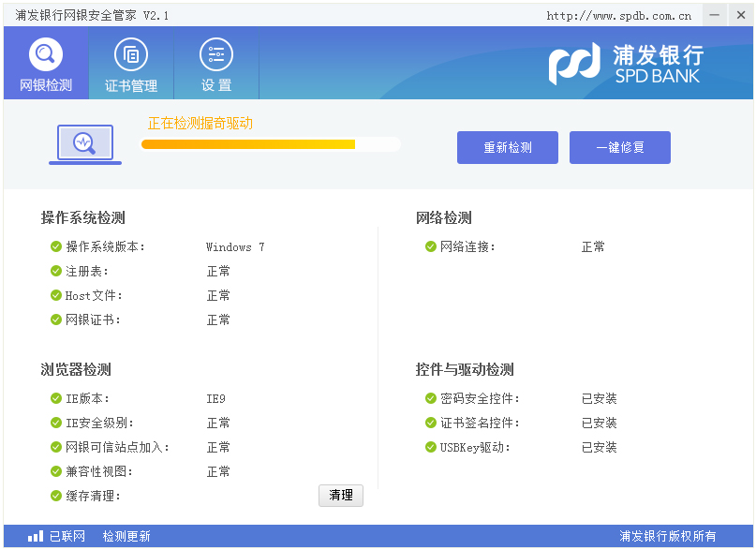Click the 清理 cache button
Image resolution: width=756 pixels, height=550 pixels.
point(341,496)
